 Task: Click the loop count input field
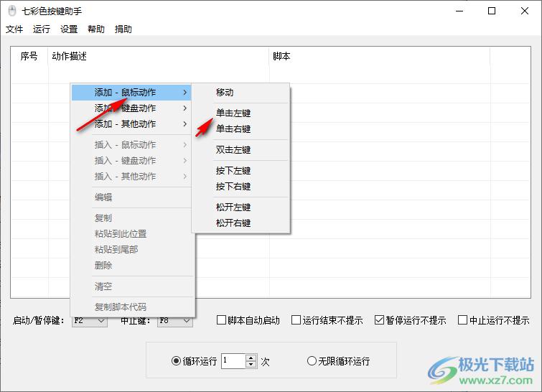(233, 361)
